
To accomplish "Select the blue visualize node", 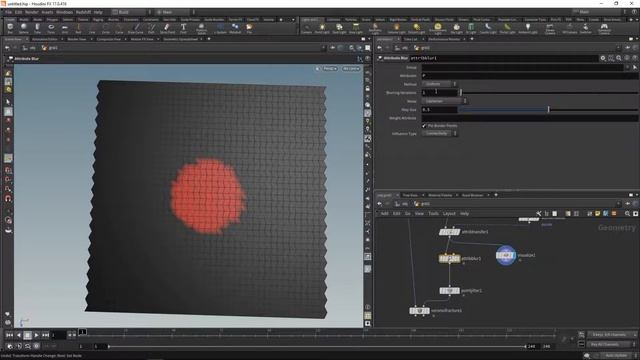I will (506, 256).
